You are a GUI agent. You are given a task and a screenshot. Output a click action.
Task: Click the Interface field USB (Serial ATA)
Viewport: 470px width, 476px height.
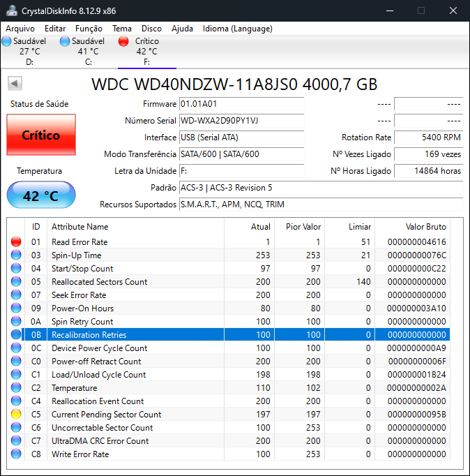click(242, 137)
